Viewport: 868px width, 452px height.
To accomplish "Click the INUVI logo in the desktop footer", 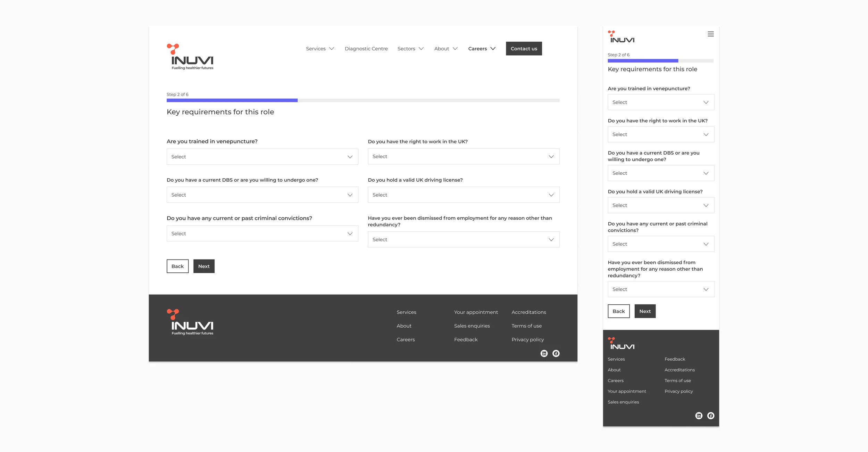I will click(190, 322).
